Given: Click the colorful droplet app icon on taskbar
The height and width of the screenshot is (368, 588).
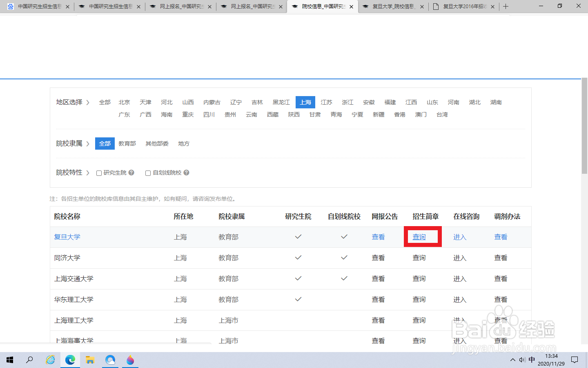Looking at the screenshot, I should [x=130, y=360].
